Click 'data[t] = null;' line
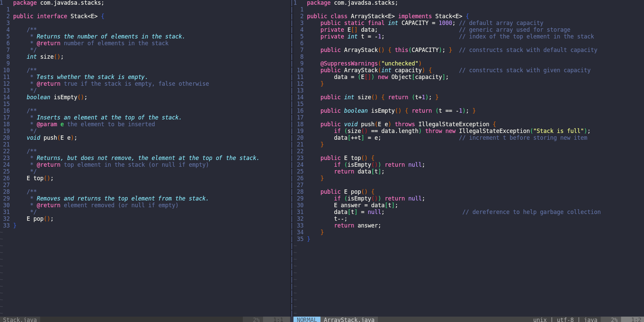Image resolution: width=644 pixels, height=322 pixels. 359,212
